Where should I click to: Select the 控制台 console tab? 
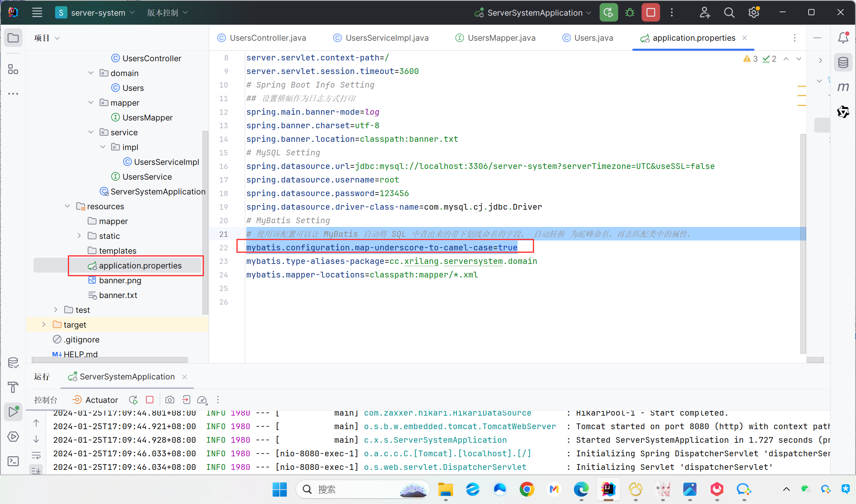pos(46,400)
